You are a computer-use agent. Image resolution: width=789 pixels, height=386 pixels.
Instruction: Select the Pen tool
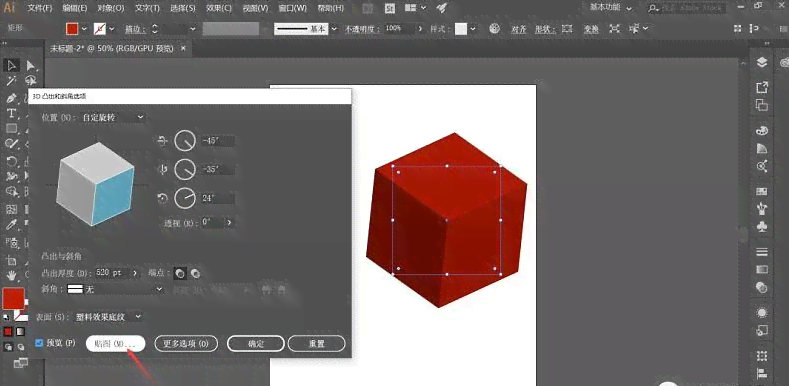12,98
